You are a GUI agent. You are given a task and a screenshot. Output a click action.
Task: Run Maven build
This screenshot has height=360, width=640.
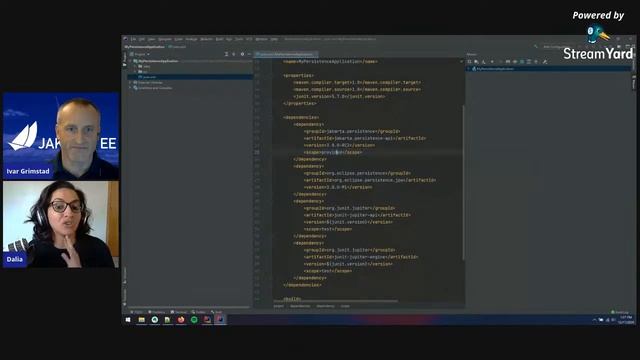pos(500,62)
